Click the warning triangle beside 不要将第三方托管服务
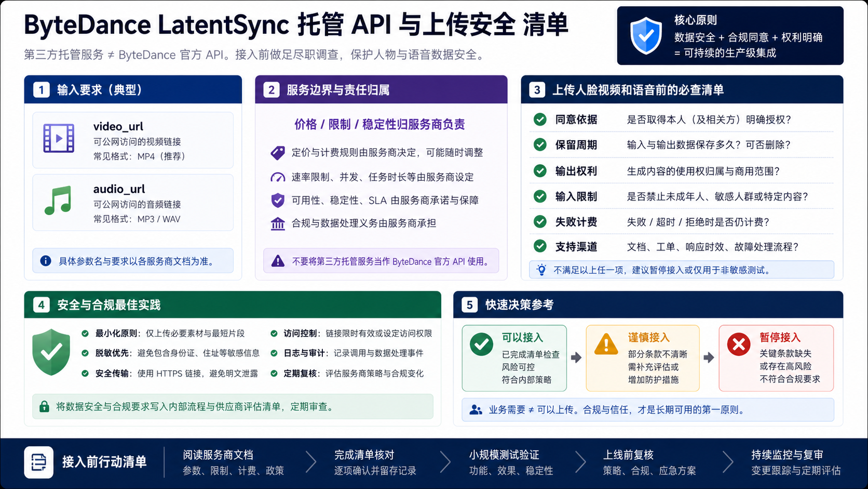 278,261
